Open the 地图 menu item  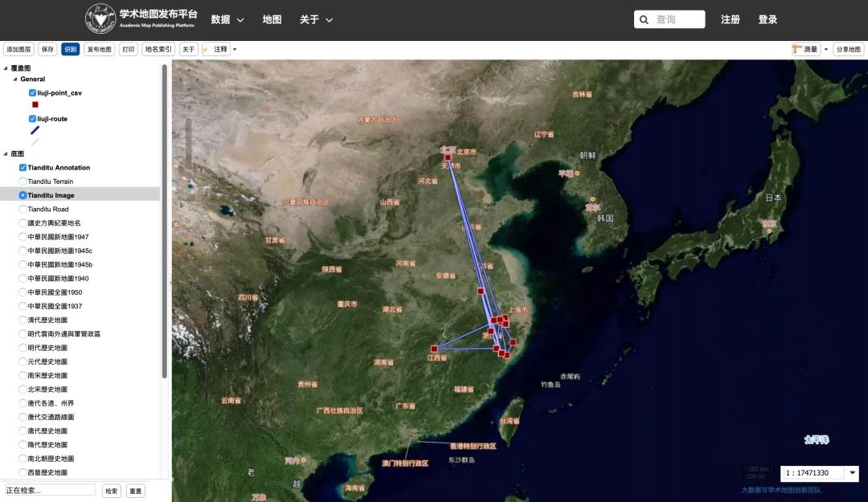pos(272,19)
